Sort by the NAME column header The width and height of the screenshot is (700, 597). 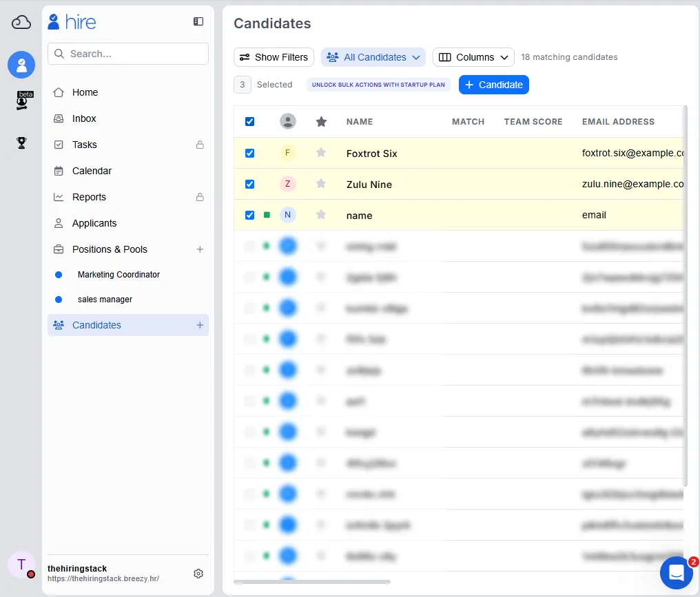point(360,121)
